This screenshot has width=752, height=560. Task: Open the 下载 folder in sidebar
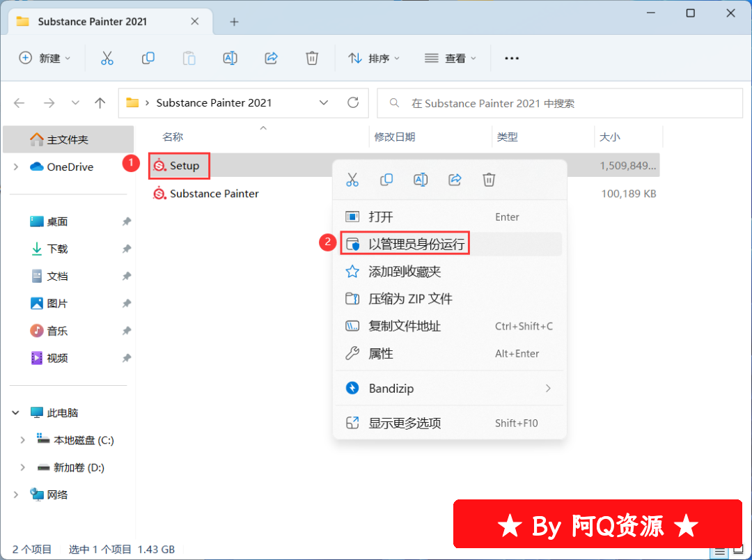[x=57, y=249]
